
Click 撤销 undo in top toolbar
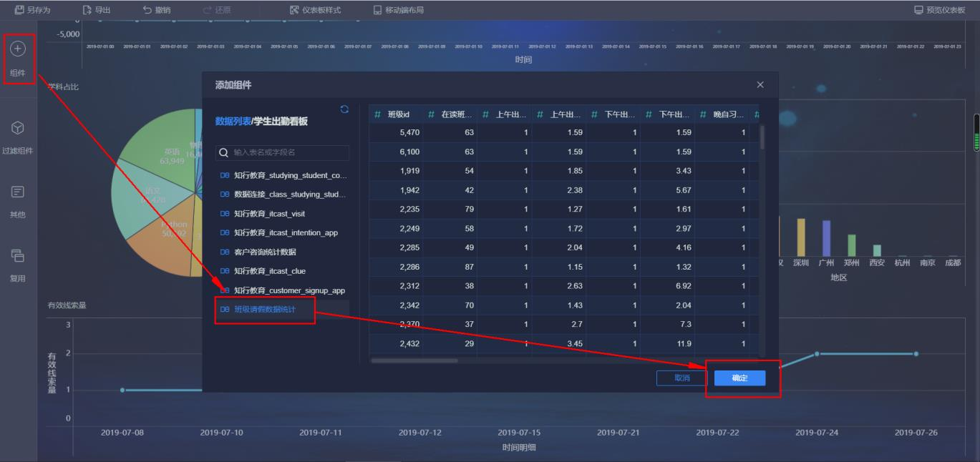click(x=157, y=10)
